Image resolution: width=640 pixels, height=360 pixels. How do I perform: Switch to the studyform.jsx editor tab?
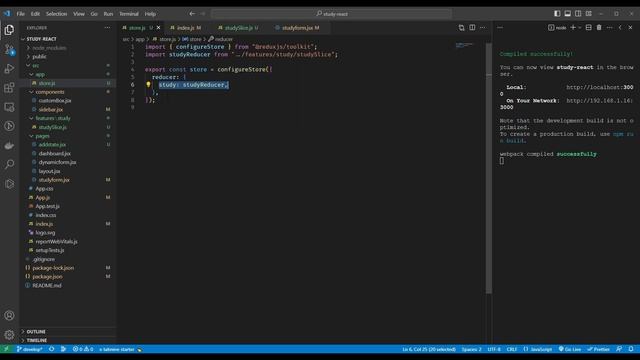[x=298, y=28]
